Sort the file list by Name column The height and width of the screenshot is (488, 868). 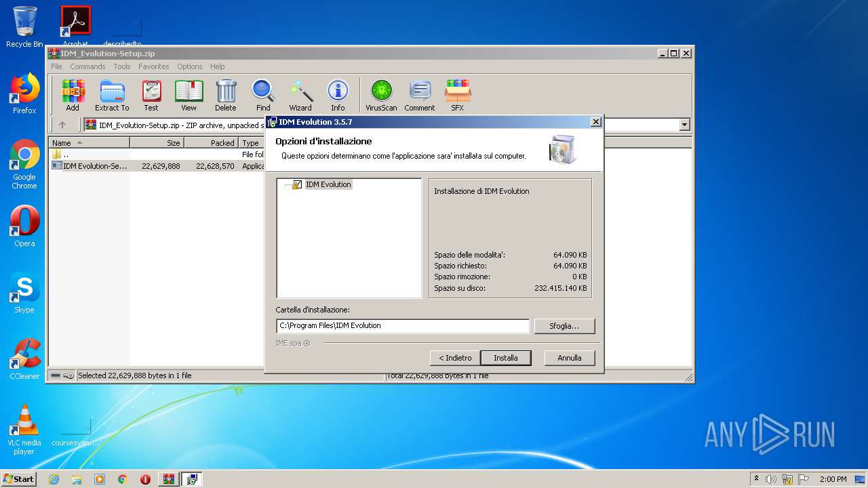(x=90, y=143)
